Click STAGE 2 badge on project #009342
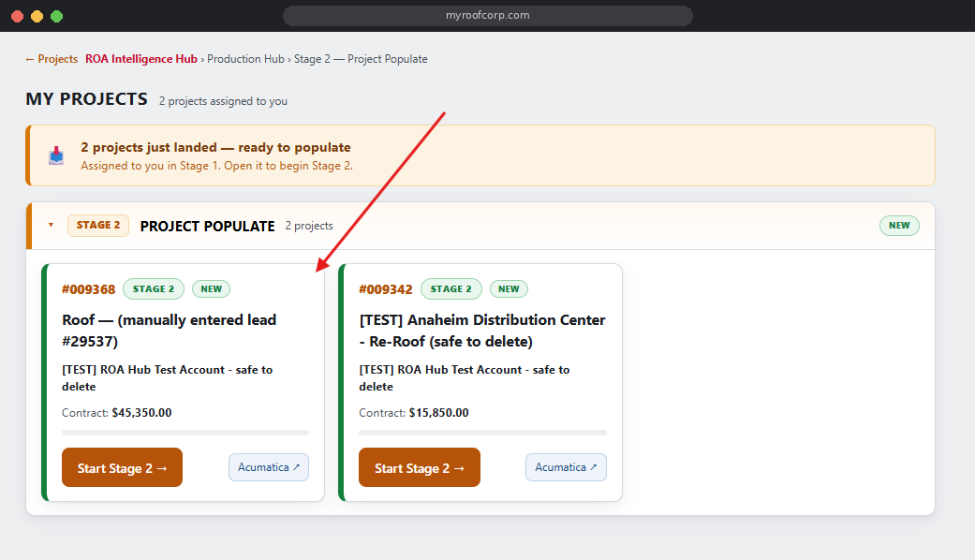 tap(451, 289)
